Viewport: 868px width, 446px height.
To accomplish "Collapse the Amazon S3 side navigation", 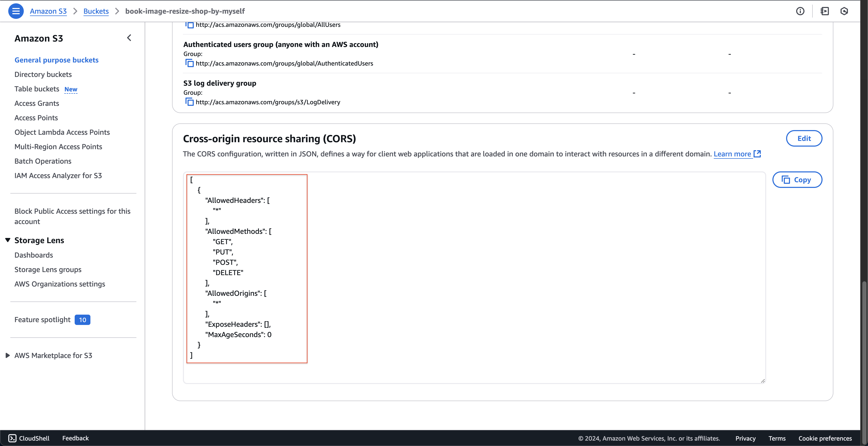I will [129, 38].
